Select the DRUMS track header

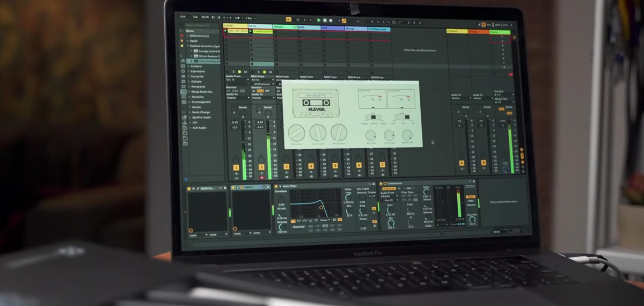(284, 27)
